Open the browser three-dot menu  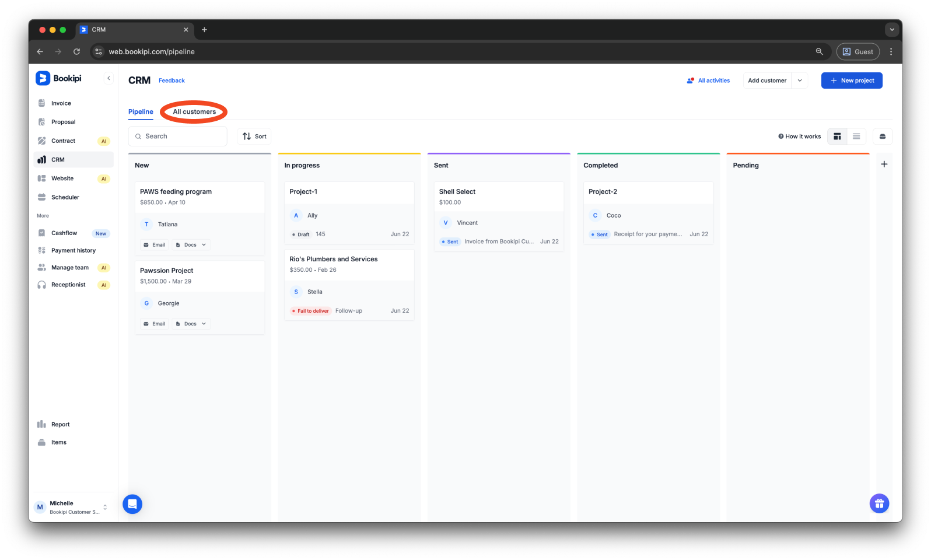pyautogui.click(x=891, y=52)
